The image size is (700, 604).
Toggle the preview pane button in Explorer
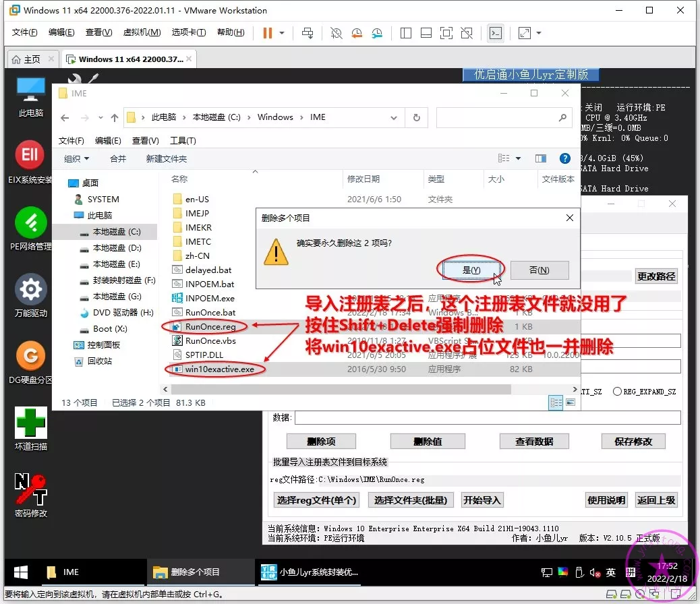[540, 158]
